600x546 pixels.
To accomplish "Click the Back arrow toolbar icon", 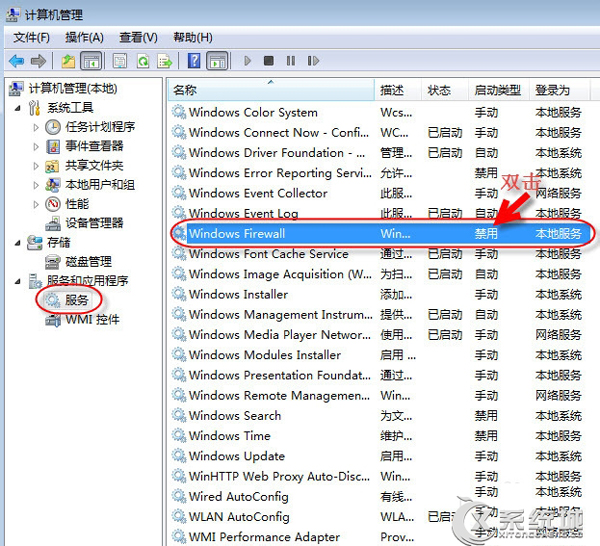I will click(x=16, y=61).
